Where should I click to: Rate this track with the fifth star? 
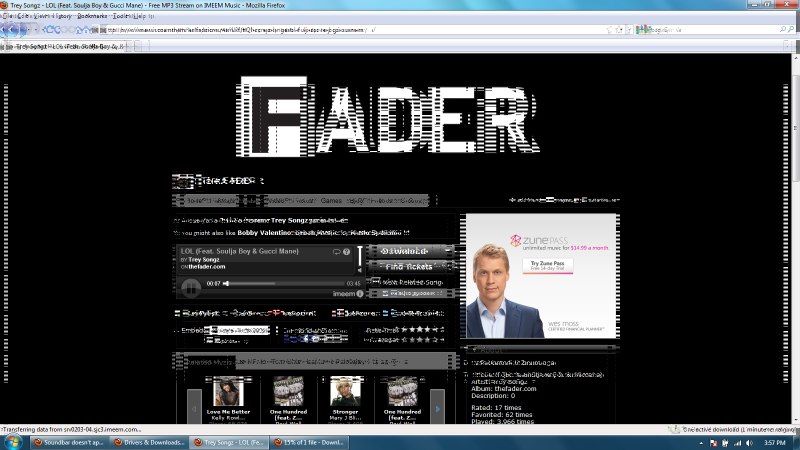pos(435,330)
